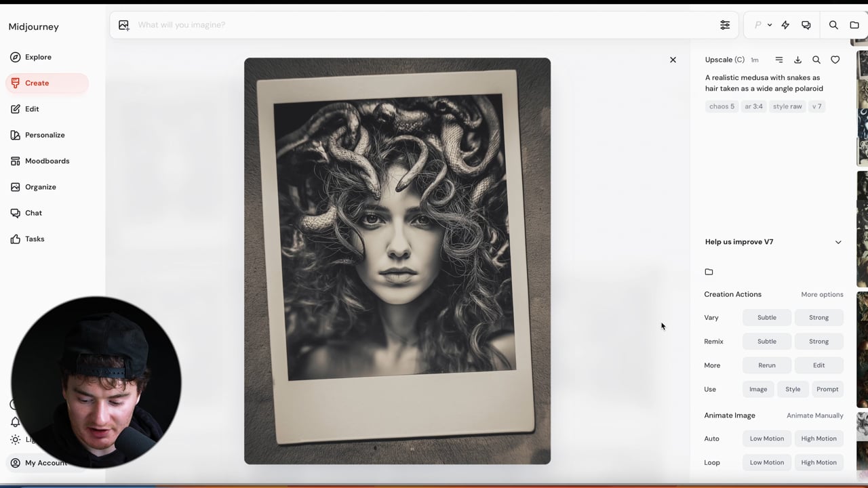Click the style raw parameter chip
The image size is (868, 488).
(787, 106)
